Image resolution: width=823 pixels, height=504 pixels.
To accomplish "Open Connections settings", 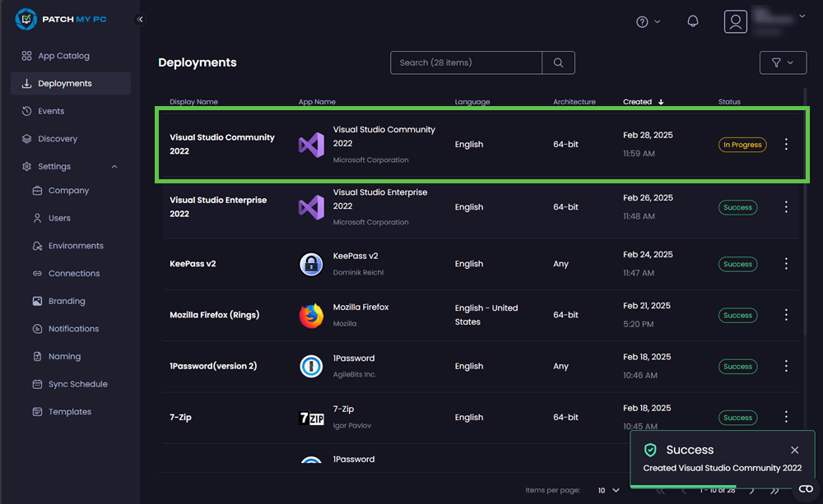I will 73,274.
